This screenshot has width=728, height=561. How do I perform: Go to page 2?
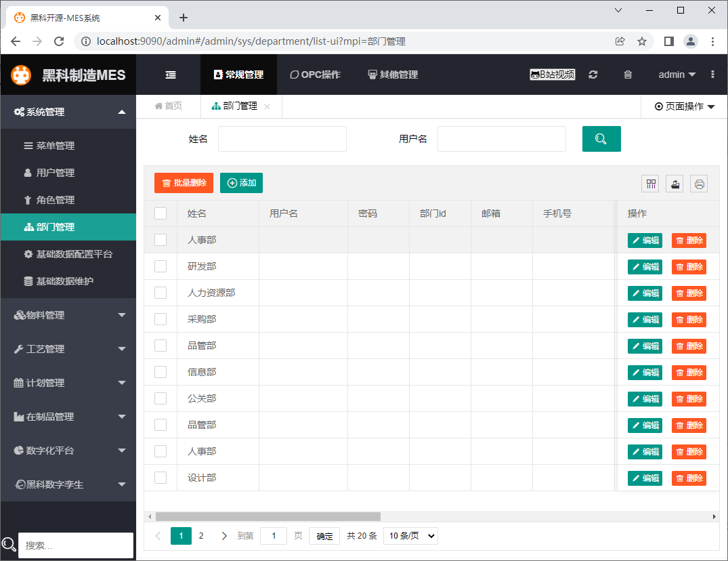[201, 536]
